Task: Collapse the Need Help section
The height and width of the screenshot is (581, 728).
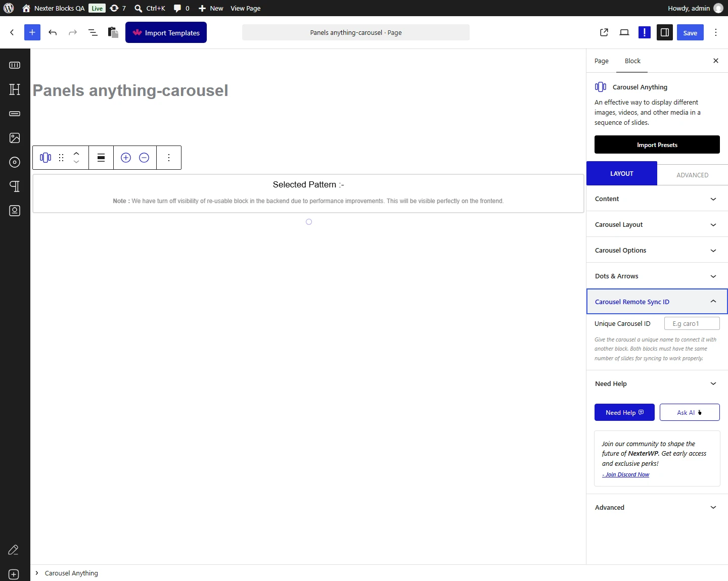Action: coord(657,383)
